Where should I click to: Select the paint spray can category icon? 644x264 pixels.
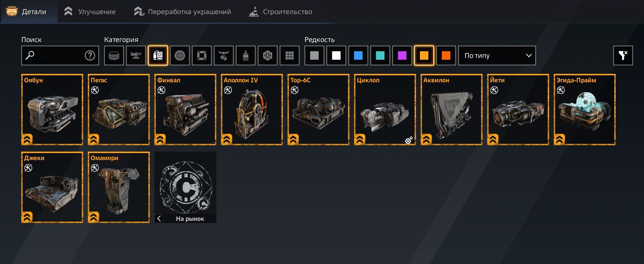pos(246,55)
